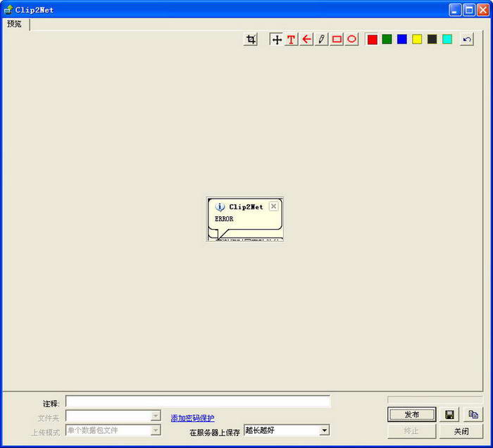Click the Undo arrow icon
493x448 pixels.
pos(467,39)
